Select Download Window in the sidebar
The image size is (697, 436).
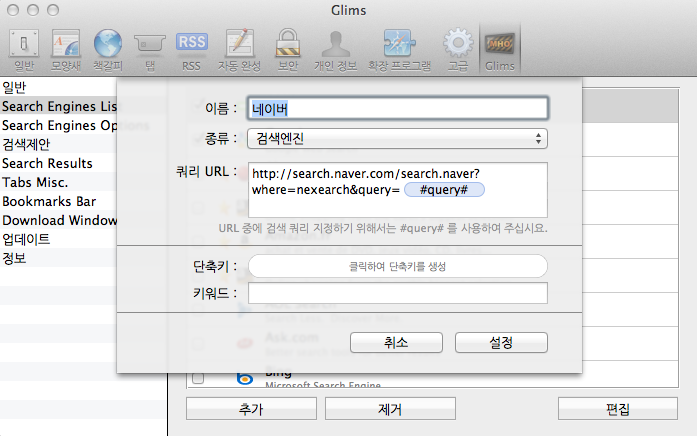(58, 220)
